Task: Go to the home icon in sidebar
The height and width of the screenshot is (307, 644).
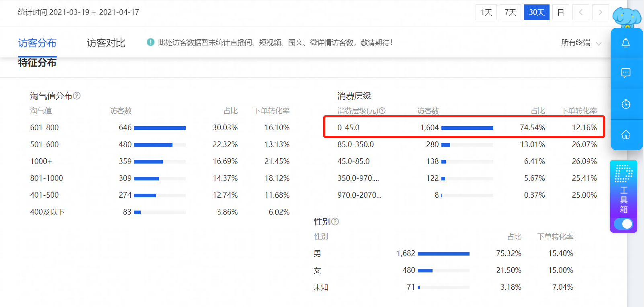Action: point(626,135)
